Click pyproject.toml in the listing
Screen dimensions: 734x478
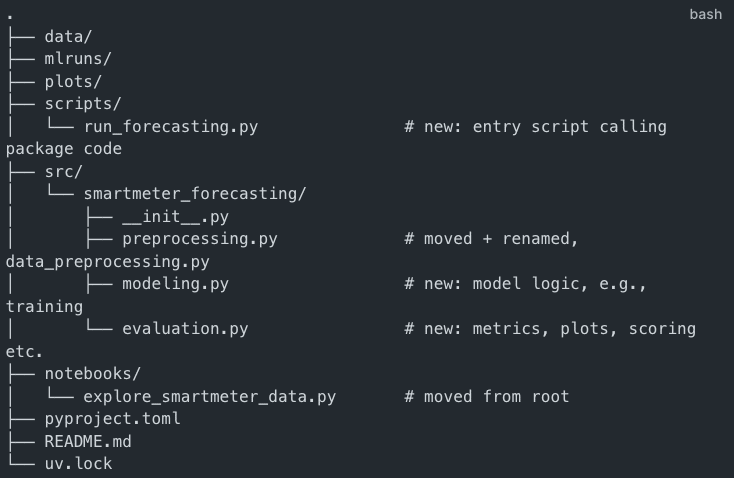112,419
